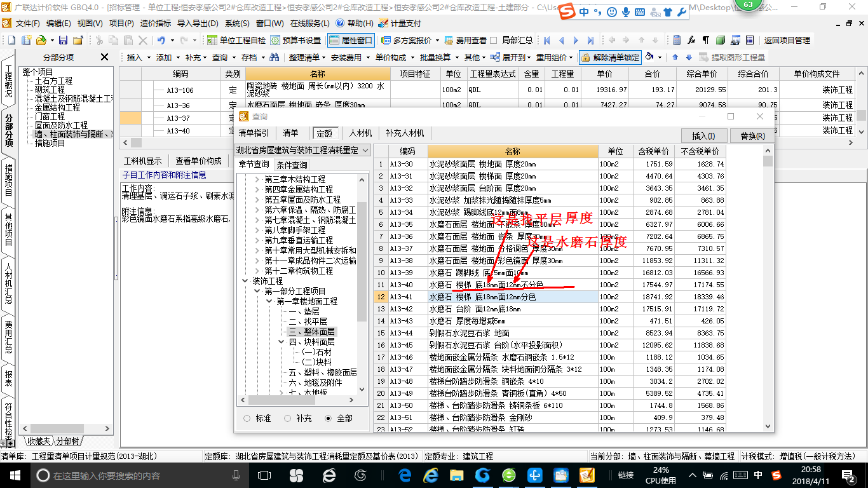Image resolution: width=868 pixels, height=488 pixels.
Task: Click the 插入(I) button
Action: point(703,135)
